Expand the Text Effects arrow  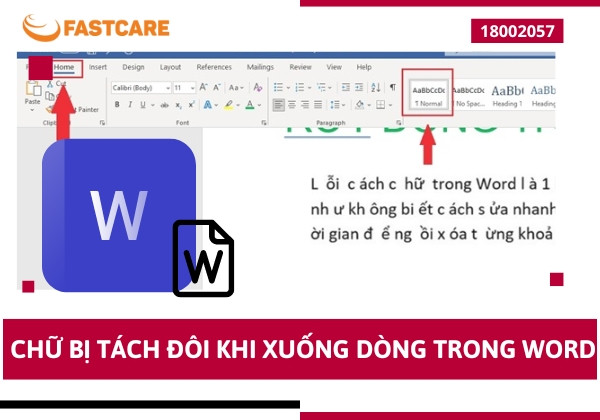pos(217,105)
